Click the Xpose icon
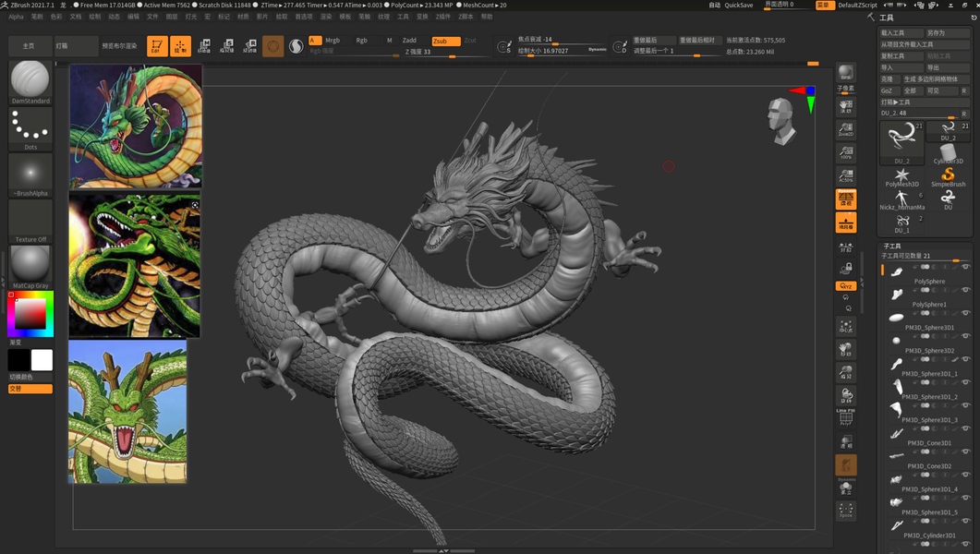 coord(846,510)
